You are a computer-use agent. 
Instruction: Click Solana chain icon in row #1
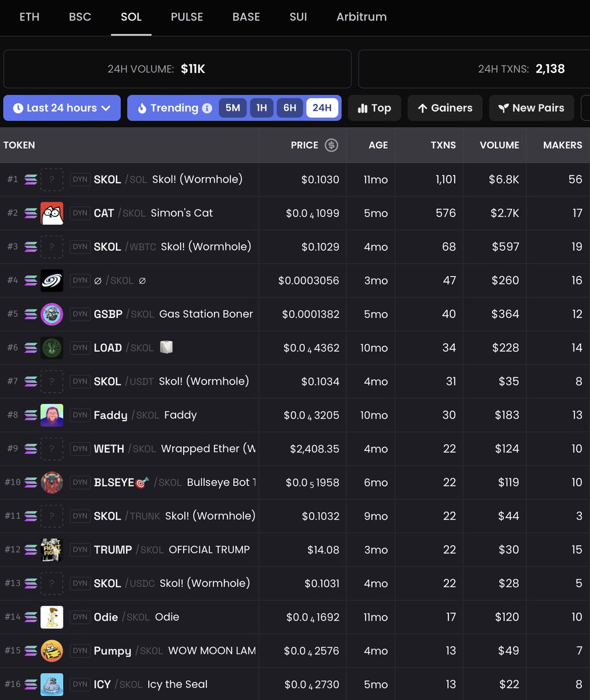pos(31,180)
